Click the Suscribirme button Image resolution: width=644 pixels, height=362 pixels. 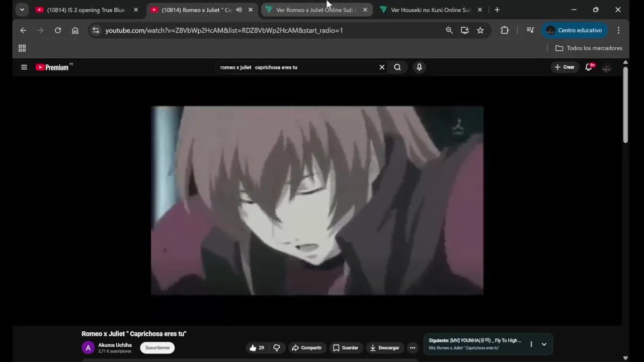[x=157, y=347]
